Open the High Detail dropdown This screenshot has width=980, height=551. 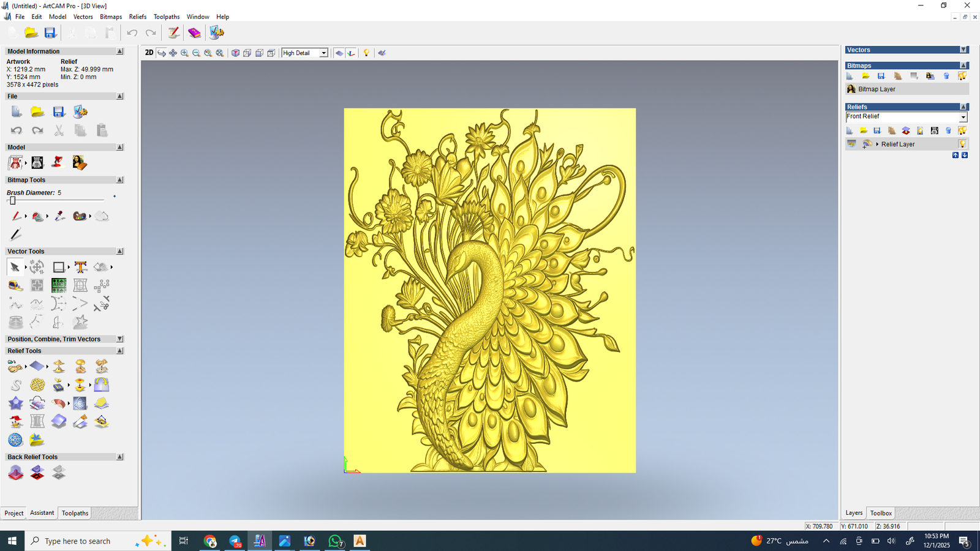(x=323, y=53)
